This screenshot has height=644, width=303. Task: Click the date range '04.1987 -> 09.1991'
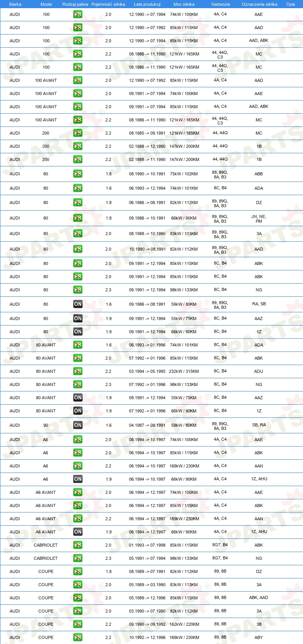coord(147,425)
